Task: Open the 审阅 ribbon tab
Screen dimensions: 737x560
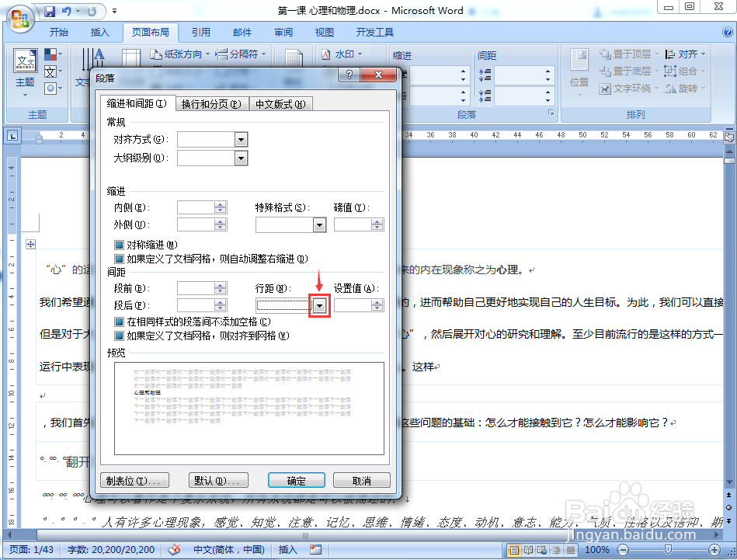Action: (x=283, y=32)
